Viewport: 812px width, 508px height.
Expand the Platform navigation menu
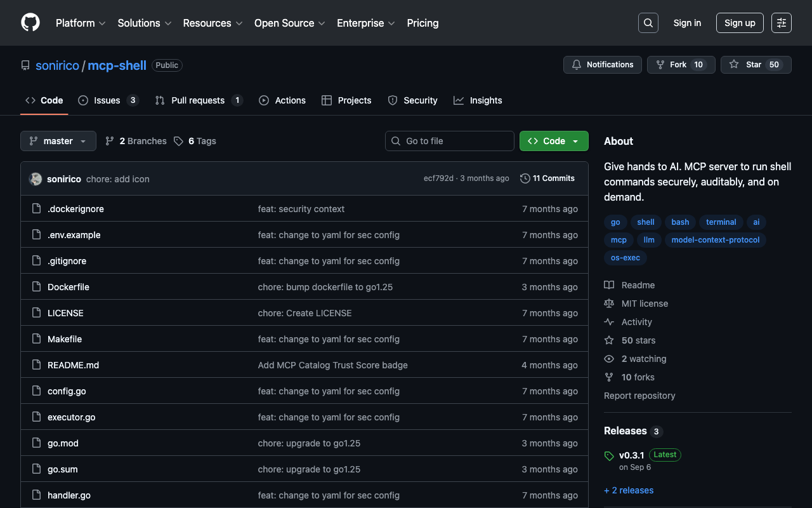pyautogui.click(x=81, y=23)
